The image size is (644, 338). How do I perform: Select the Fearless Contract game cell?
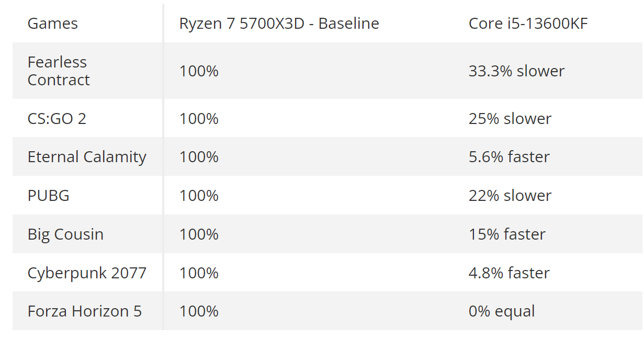click(59, 71)
